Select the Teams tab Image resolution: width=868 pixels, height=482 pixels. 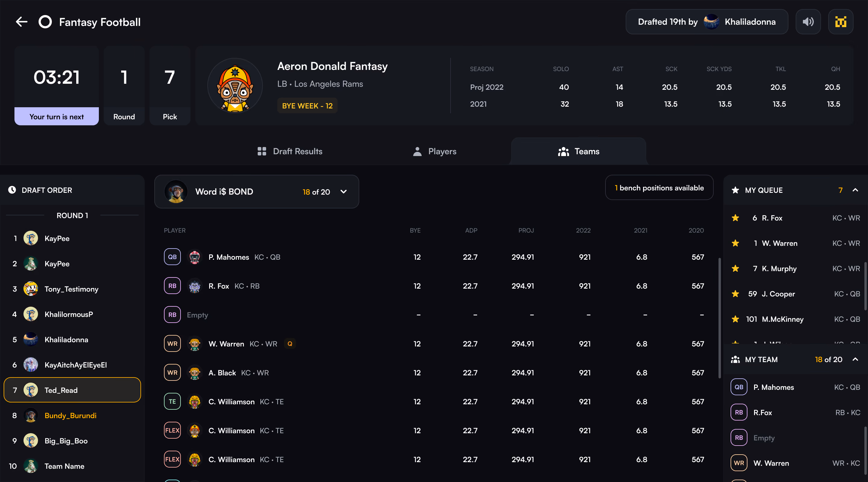pyautogui.click(x=578, y=151)
